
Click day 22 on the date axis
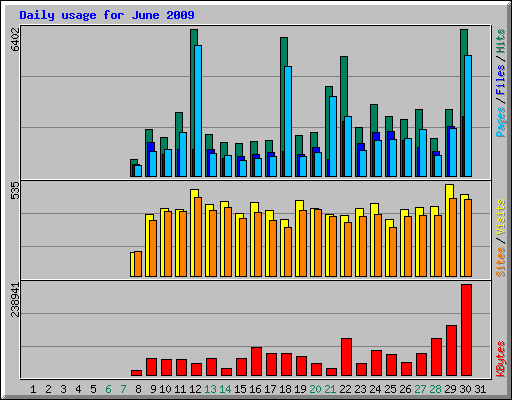tap(345, 389)
